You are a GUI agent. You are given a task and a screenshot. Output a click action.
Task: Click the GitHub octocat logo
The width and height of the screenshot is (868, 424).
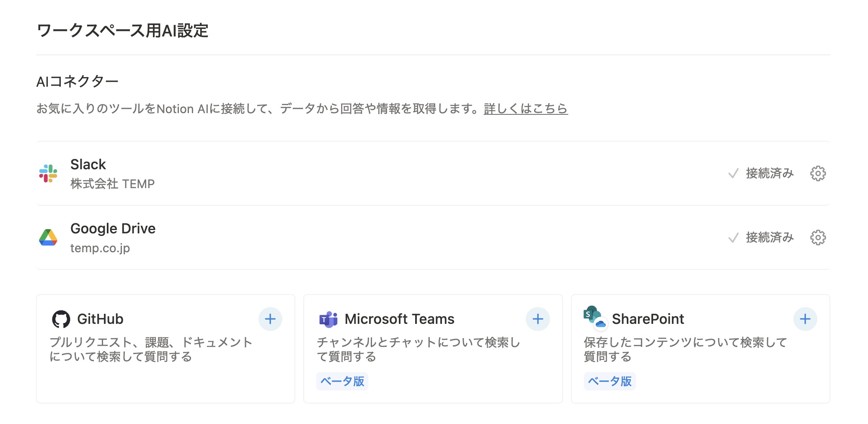[61, 319]
